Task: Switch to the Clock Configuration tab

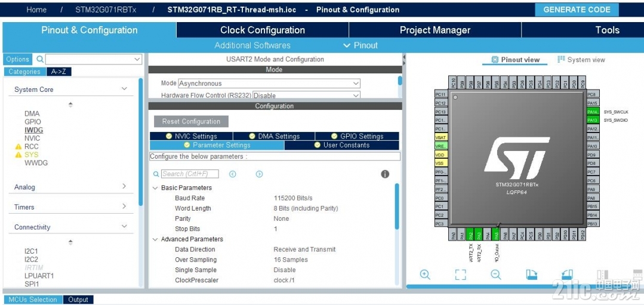Action: point(263,30)
